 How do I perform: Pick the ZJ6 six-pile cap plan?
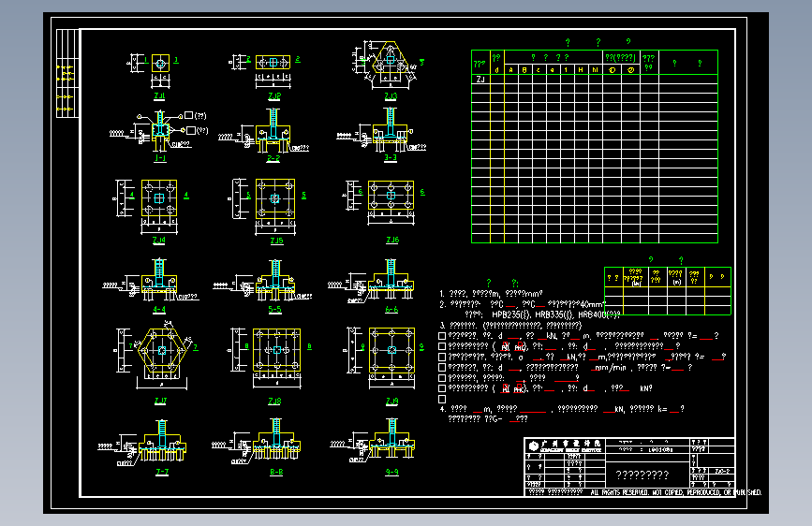click(x=391, y=196)
